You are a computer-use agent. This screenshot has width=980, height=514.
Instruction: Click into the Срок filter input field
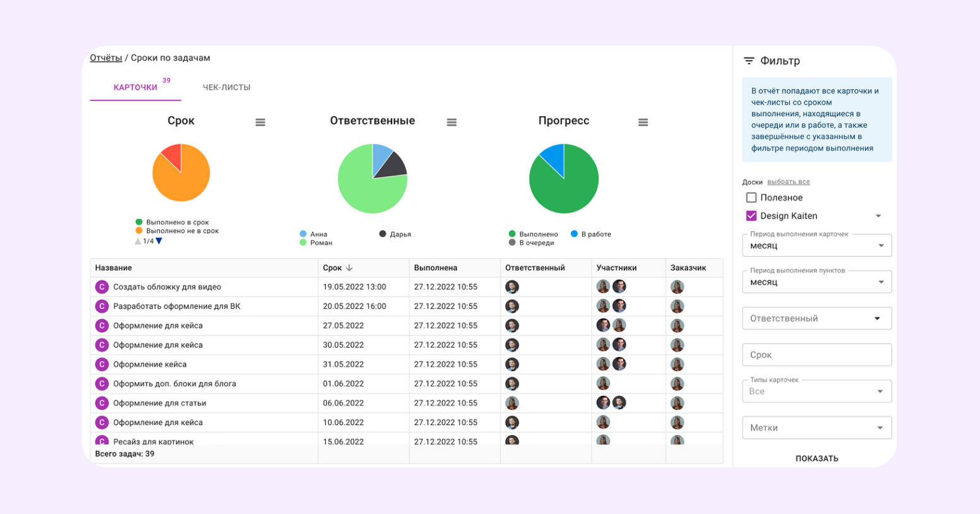[816, 355]
